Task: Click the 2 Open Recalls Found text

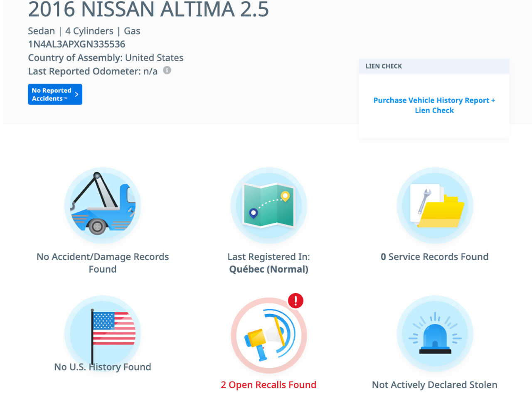Action: [x=268, y=385]
